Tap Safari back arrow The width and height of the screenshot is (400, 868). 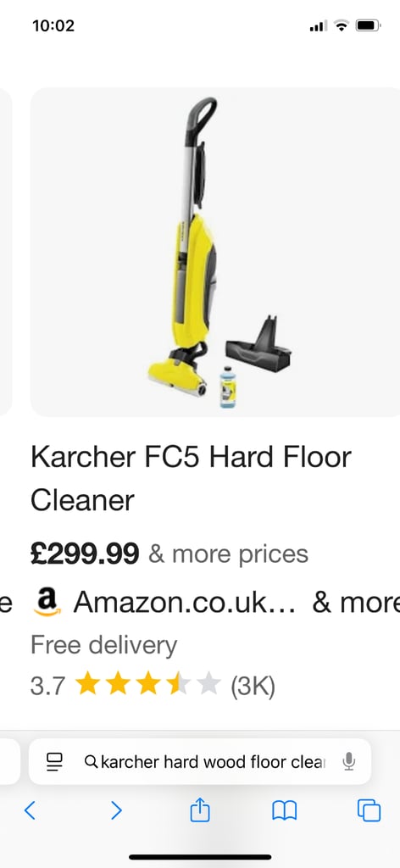30,810
